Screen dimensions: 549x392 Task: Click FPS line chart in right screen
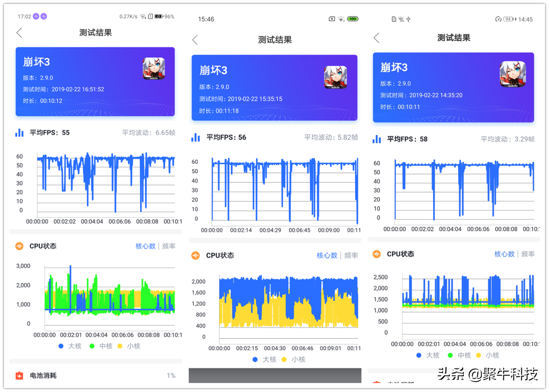click(x=464, y=191)
